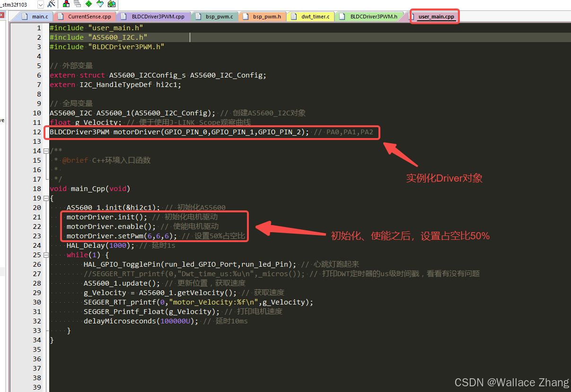
Task: Launch the Pack Installer diamonds icon
Action: click(111, 4)
